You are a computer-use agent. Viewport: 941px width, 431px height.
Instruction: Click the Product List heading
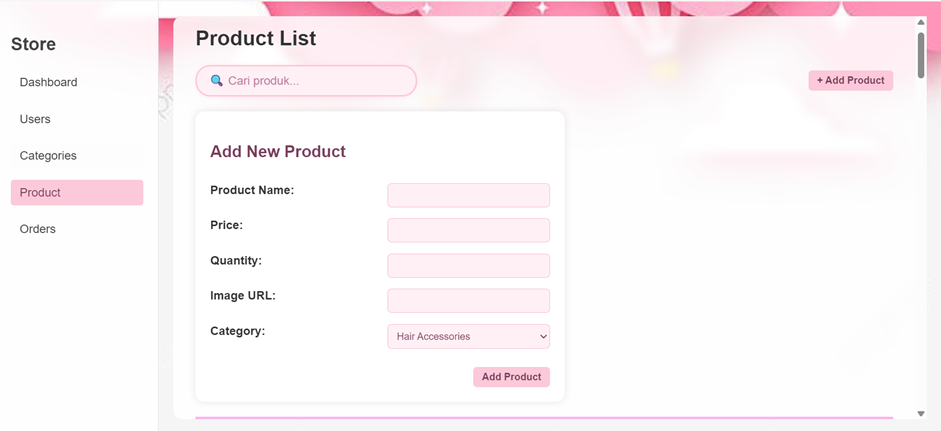tap(255, 38)
